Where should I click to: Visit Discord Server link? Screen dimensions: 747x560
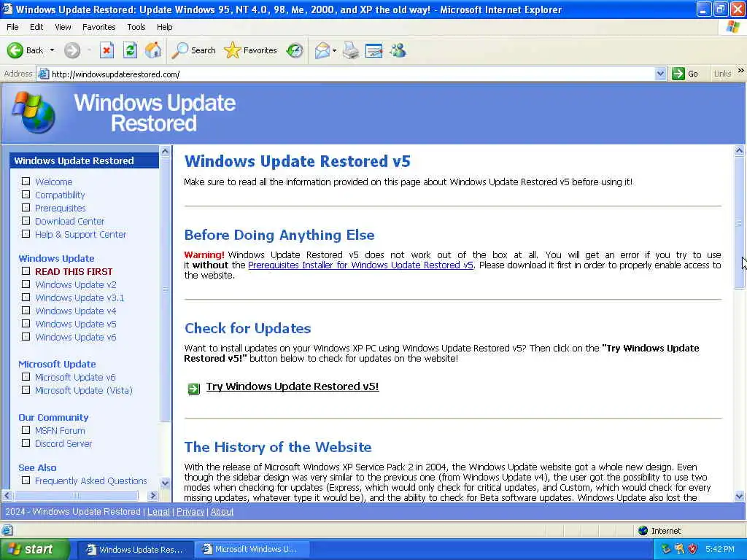(63, 444)
